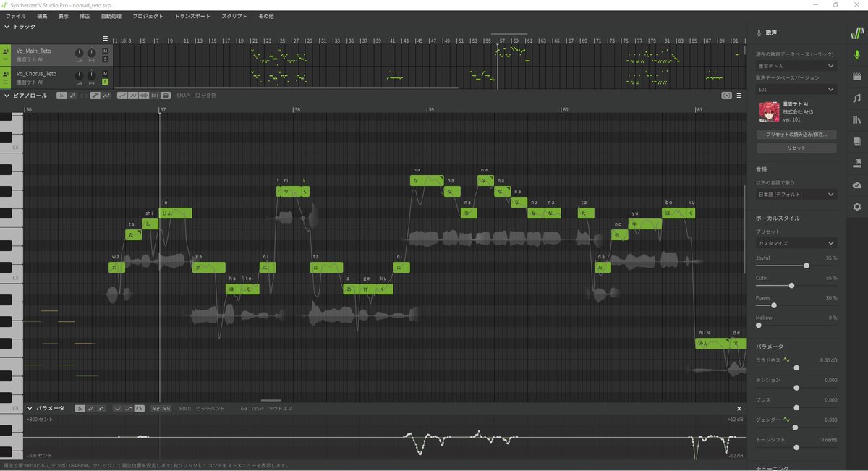Image resolution: width=868 pixels, height=471 pixels.
Task: Open the Export/Render download icon in sidebar
Action: pyautogui.click(x=857, y=163)
